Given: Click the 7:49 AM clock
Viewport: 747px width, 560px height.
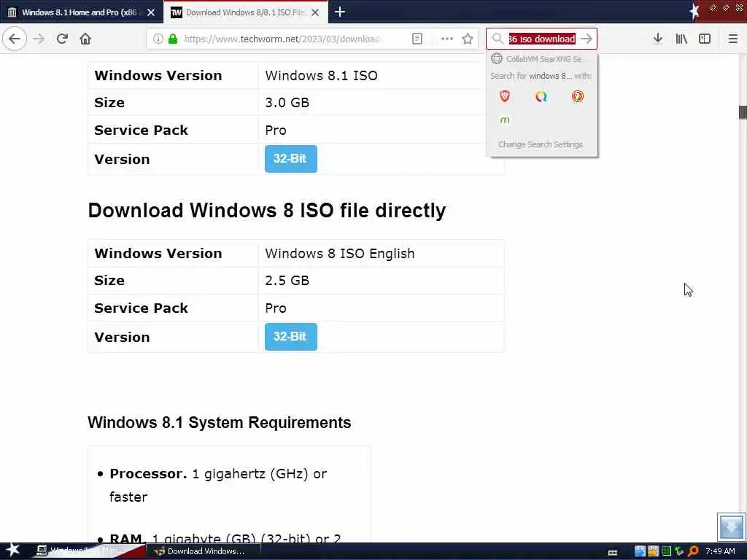Looking at the screenshot, I should tap(720, 551).
